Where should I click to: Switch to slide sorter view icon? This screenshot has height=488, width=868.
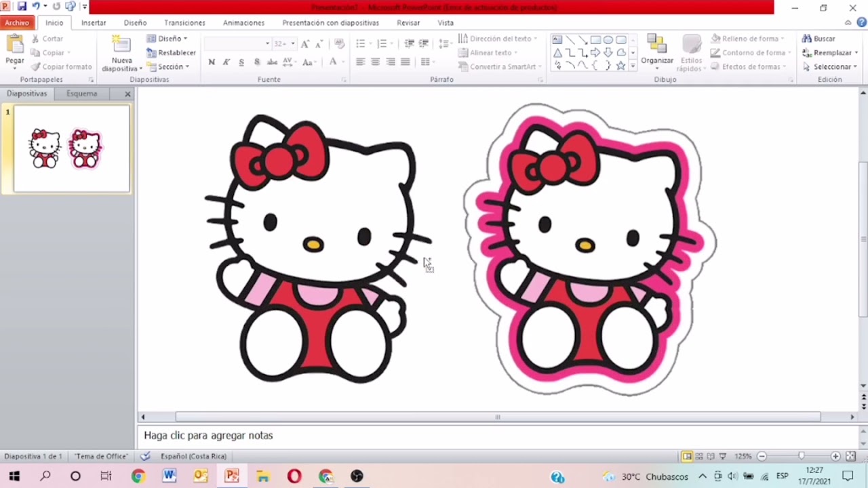699,456
